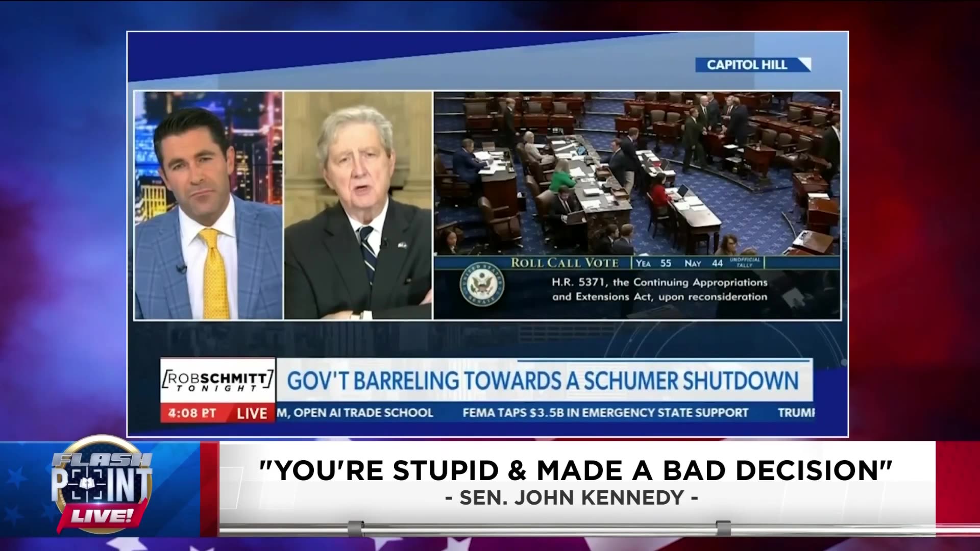
Task: Click the 4:08 PT time display
Action: (x=192, y=413)
